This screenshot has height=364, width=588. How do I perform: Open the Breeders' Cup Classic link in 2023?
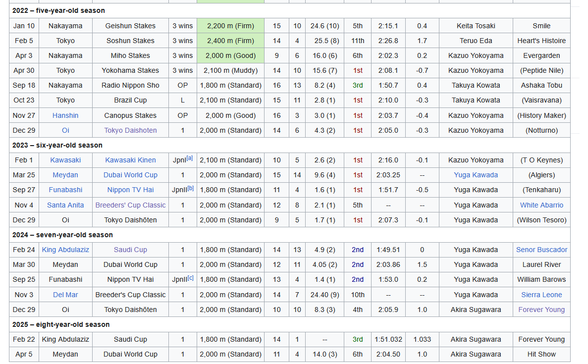click(130, 205)
